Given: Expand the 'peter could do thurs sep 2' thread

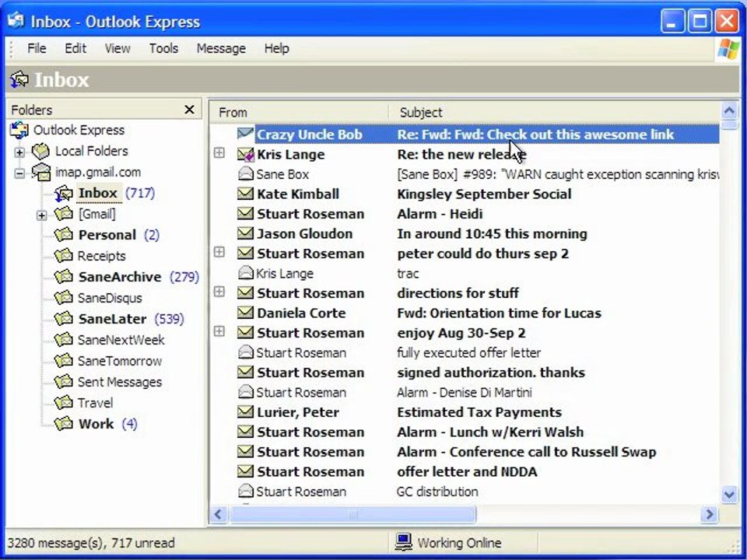Looking at the screenshot, I should (x=219, y=251).
